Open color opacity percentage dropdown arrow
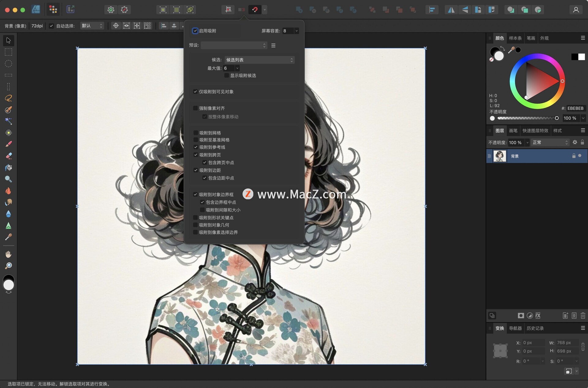 click(583, 118)
